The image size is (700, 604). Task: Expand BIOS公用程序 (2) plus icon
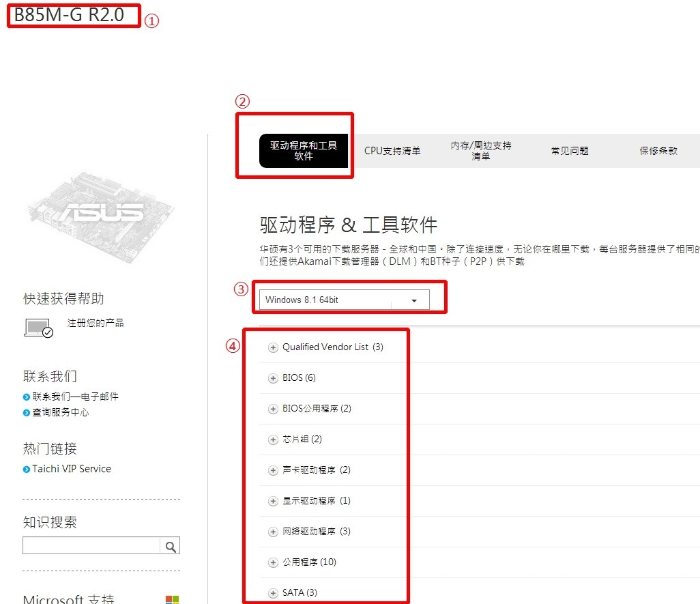click(273, 409)
